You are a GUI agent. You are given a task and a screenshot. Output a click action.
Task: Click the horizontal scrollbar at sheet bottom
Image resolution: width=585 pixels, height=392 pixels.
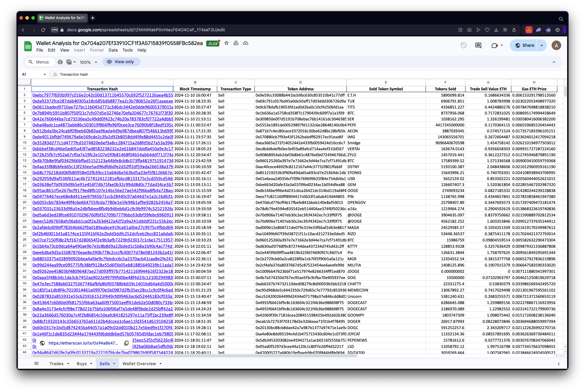[x=195, y=356]
